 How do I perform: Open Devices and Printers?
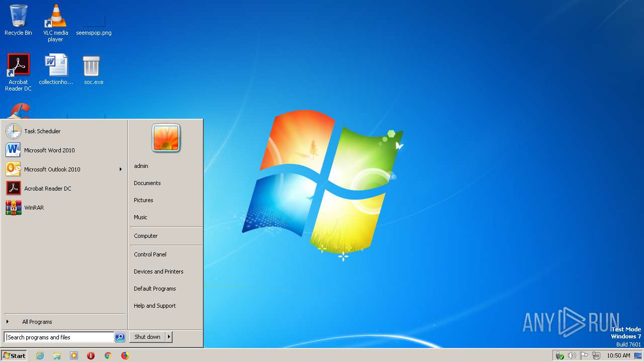point(166,271)
